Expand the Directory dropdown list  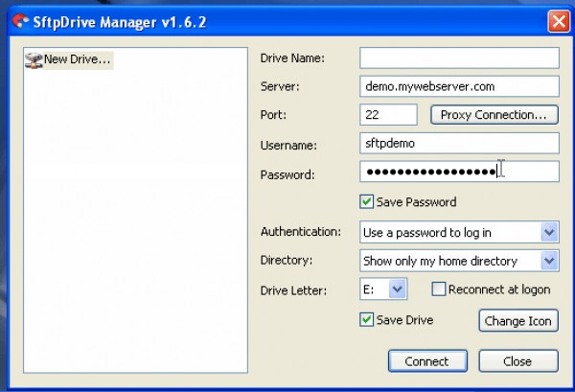click(548, 261)
